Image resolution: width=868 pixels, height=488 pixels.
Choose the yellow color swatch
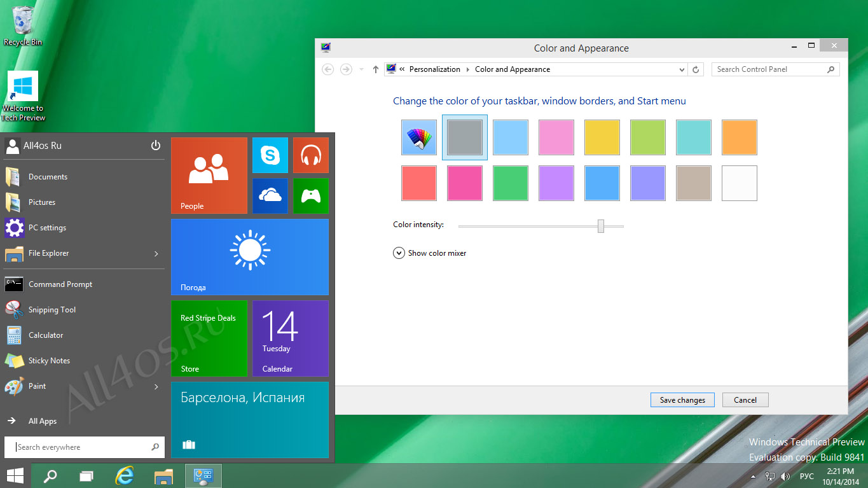pos(602,137)
